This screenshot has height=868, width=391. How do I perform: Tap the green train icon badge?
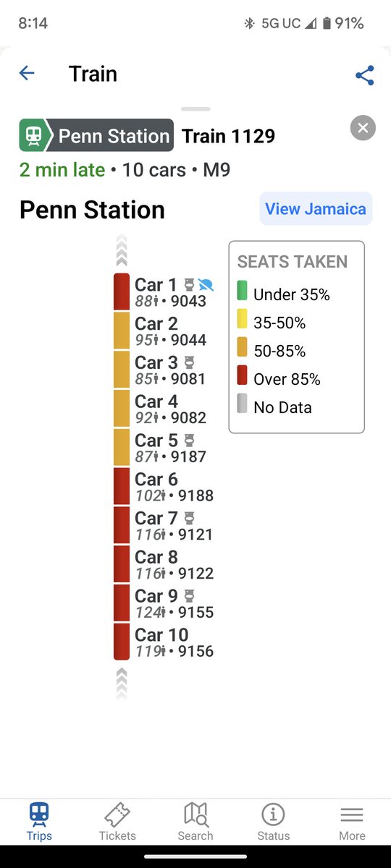pos(33,135)
